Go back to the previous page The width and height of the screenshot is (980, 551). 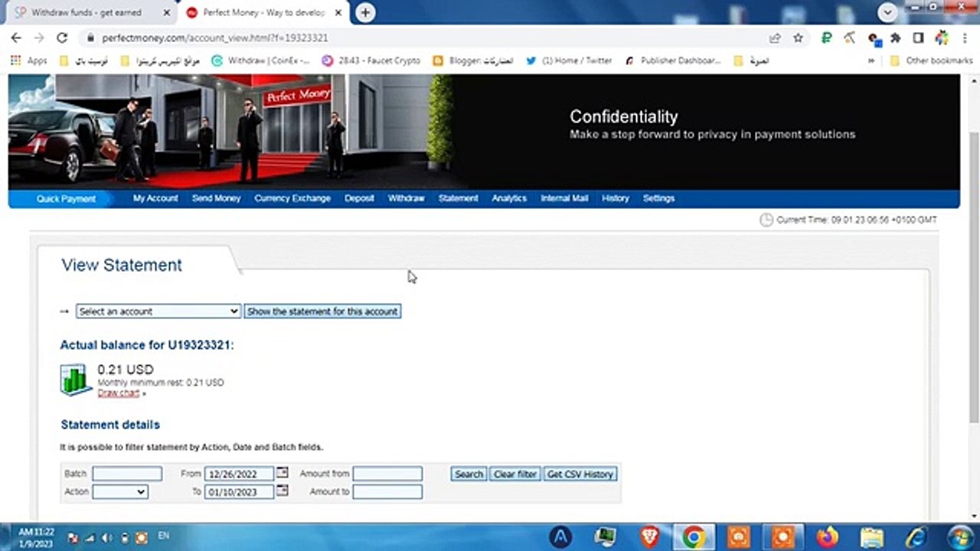click(x=16, y=37)
